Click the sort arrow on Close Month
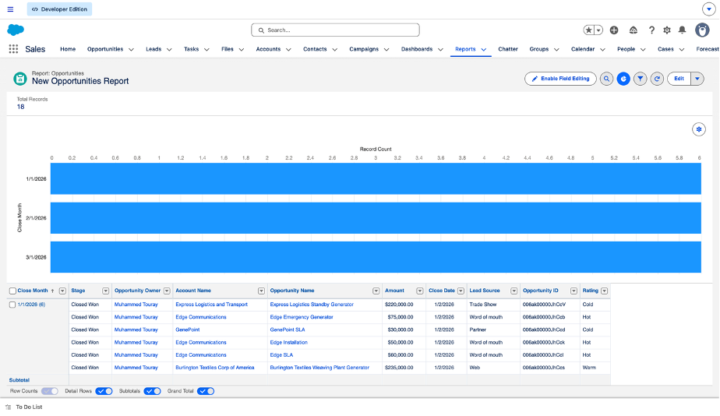Image resolution: width=720 pixels, height=416 pixels. (x=52, y=291)
